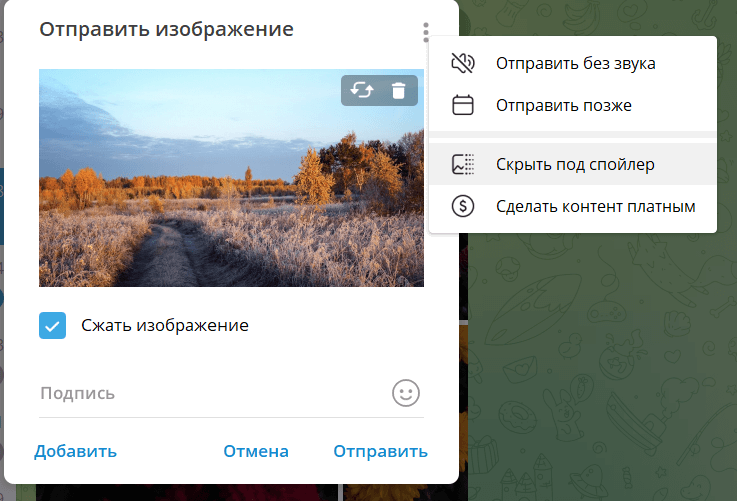The image size is (737, 501).
Task: Click the Отмена button
Action: tap(256, 451)
